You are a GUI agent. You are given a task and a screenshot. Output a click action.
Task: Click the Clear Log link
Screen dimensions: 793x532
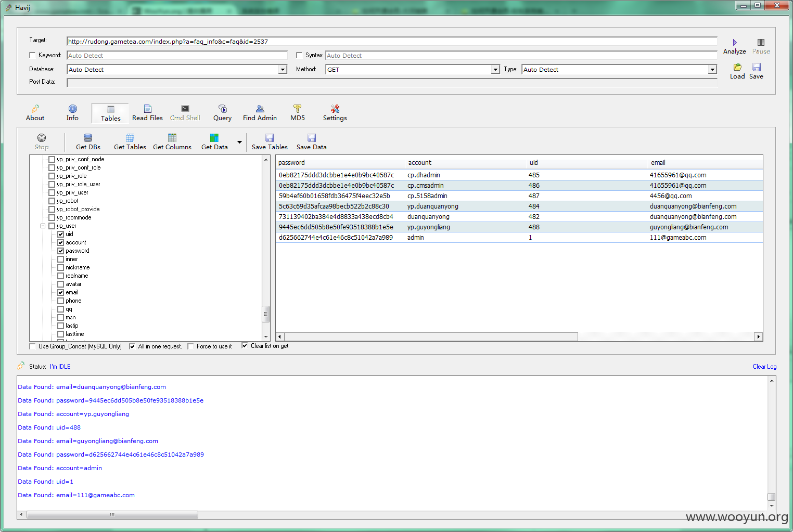tap(764, 367)
